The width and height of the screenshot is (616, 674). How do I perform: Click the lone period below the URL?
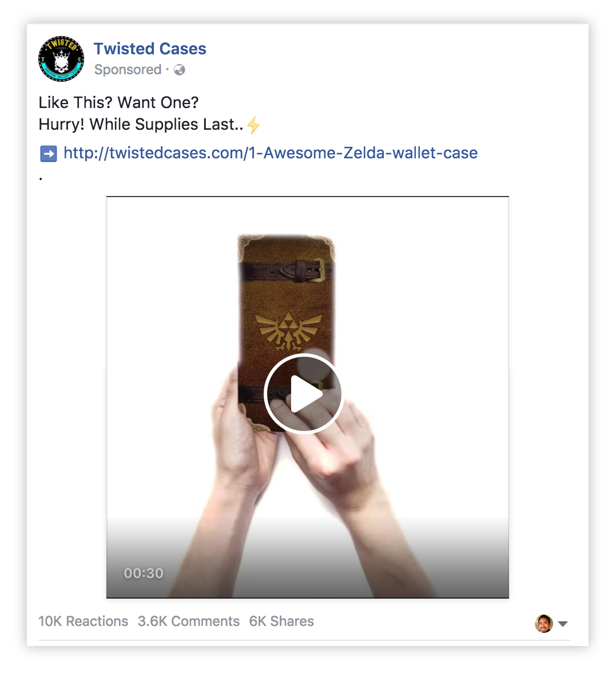41,179
